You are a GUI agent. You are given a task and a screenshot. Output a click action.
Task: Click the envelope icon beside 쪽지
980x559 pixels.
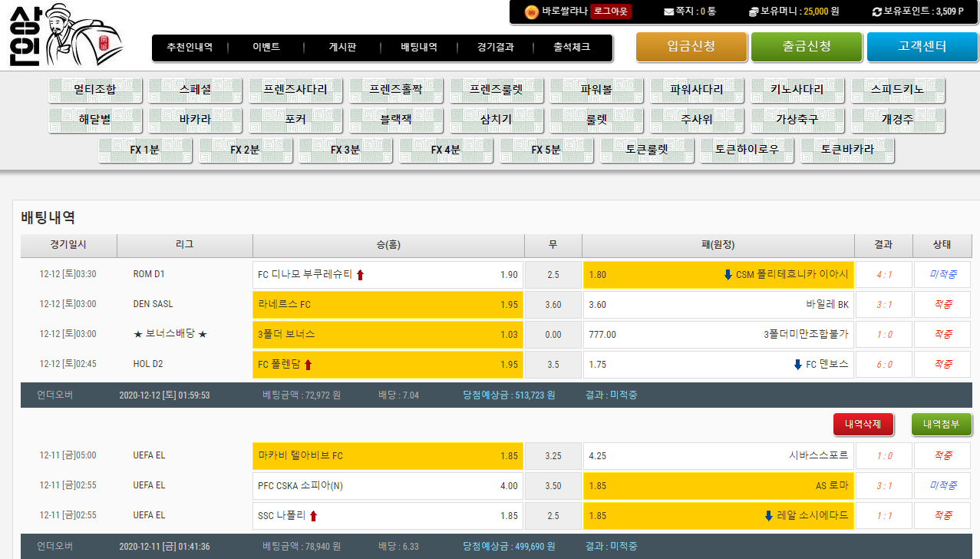(x=668, y=12)
